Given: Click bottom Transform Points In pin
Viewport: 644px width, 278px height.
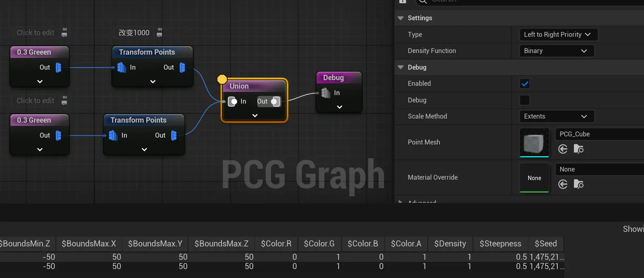Looking at the screenshot, I should 113,136.
